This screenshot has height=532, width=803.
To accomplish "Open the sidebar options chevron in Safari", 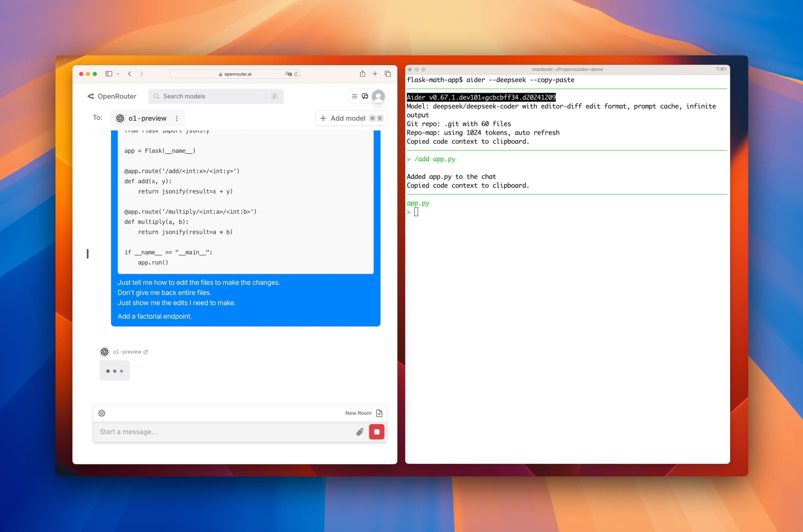I will coord(118,74).
